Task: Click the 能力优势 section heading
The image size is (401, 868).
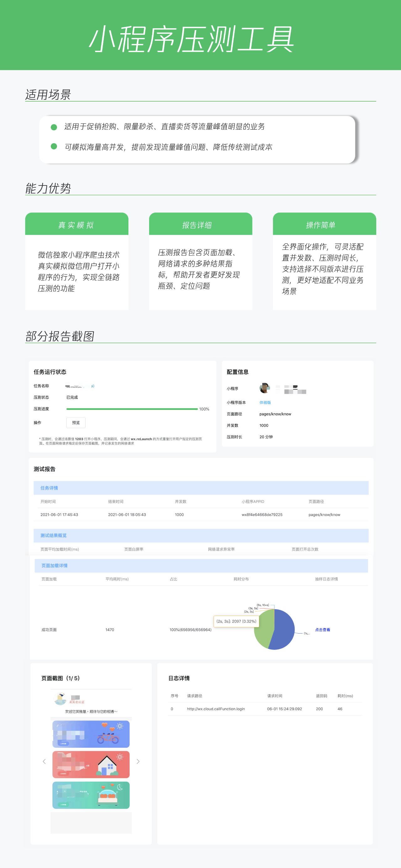Action: [48, 188]
